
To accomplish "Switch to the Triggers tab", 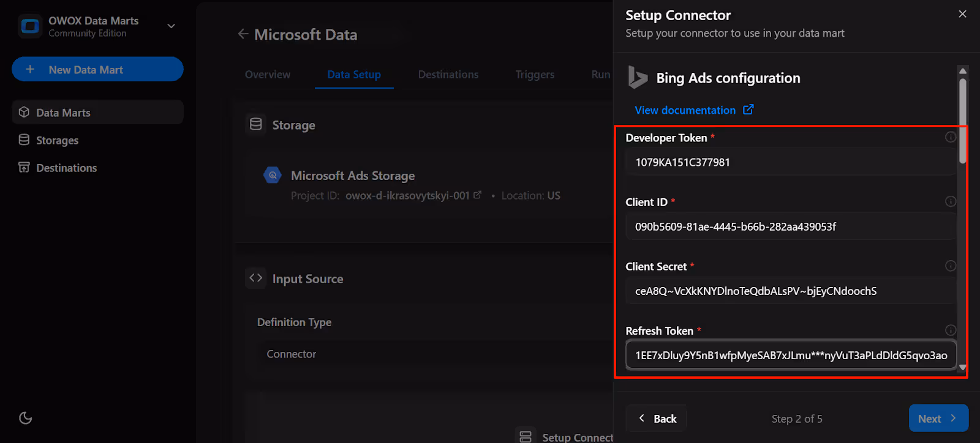I will [535, 75].
